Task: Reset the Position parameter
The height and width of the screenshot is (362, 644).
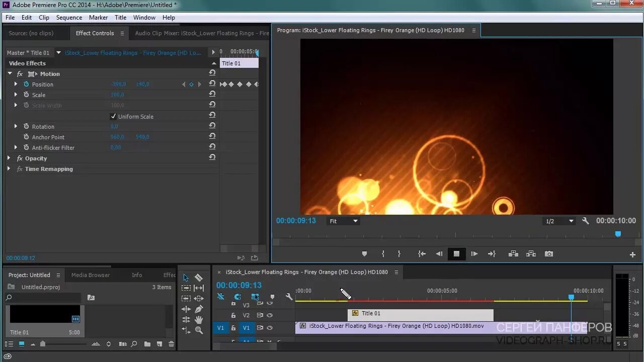Action: [x=212, y=84]
